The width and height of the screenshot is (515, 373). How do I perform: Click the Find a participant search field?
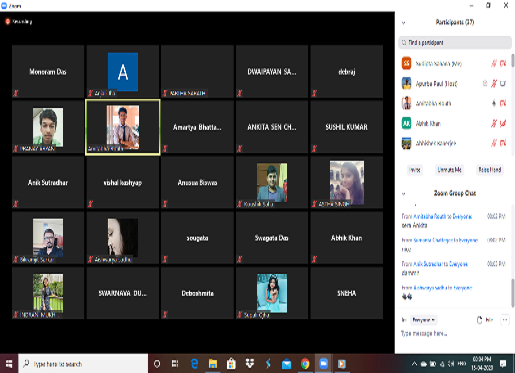[455, 43]
